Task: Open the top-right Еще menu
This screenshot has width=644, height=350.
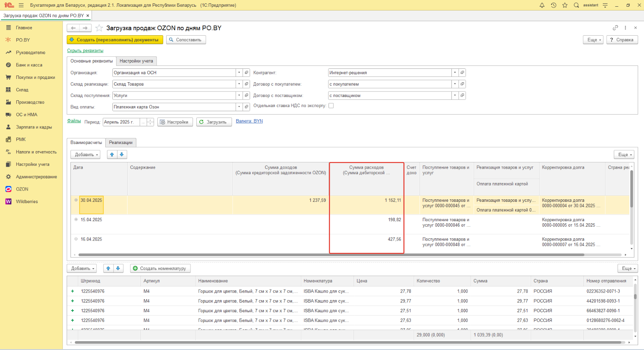Action: (593, 40)
